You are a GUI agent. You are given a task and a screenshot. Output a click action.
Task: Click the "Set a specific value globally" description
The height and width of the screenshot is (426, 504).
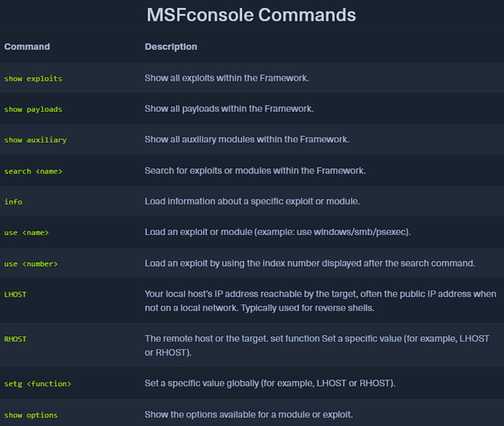click(269, 383)
